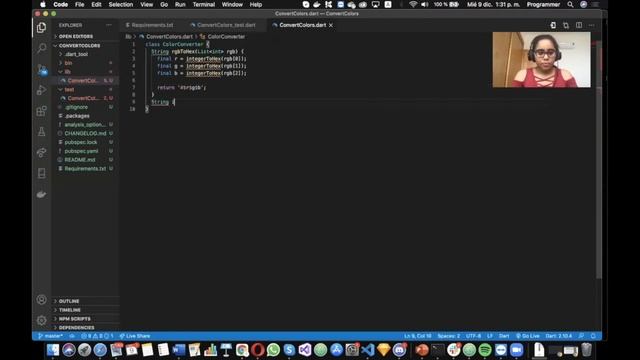The width and height of the screenshot is (640, 360).
Task: Open CHANGELOG.md in the explorer
Action: tap(85, 133)
